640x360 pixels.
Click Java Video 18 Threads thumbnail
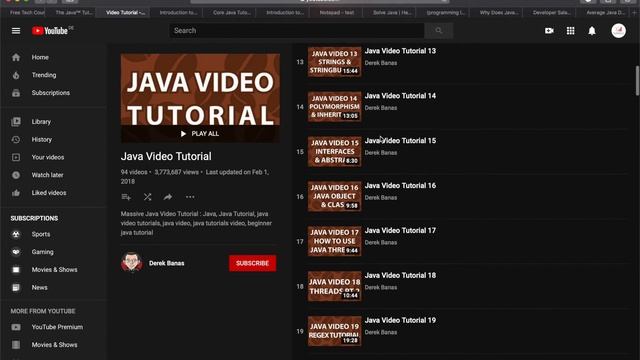(x=334, y=287)
